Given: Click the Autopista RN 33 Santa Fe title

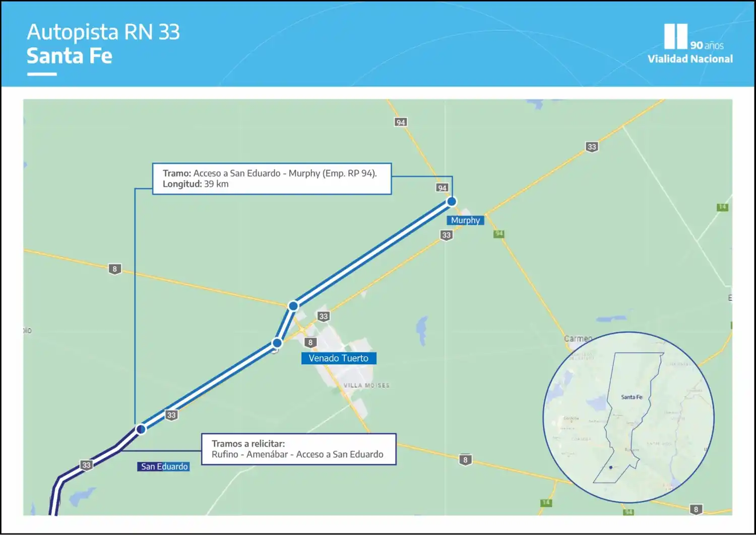Looking at the screenshot, I should [103, 44].
